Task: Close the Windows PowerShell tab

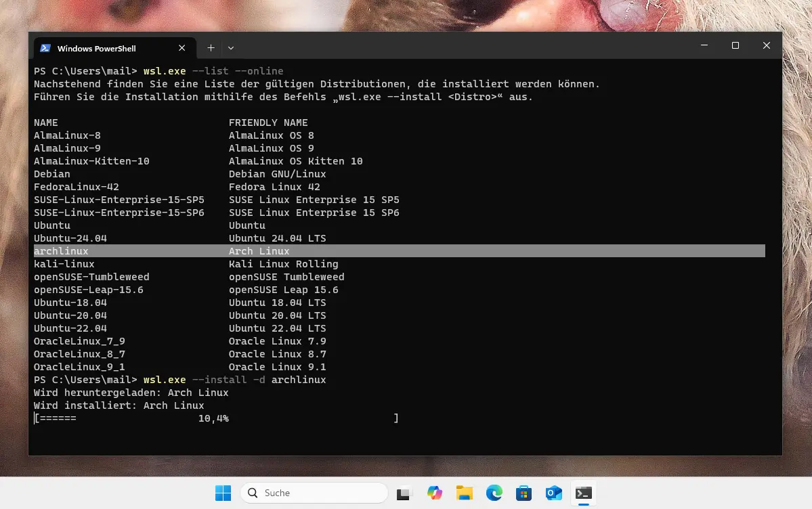Action: tap(181, 48)
